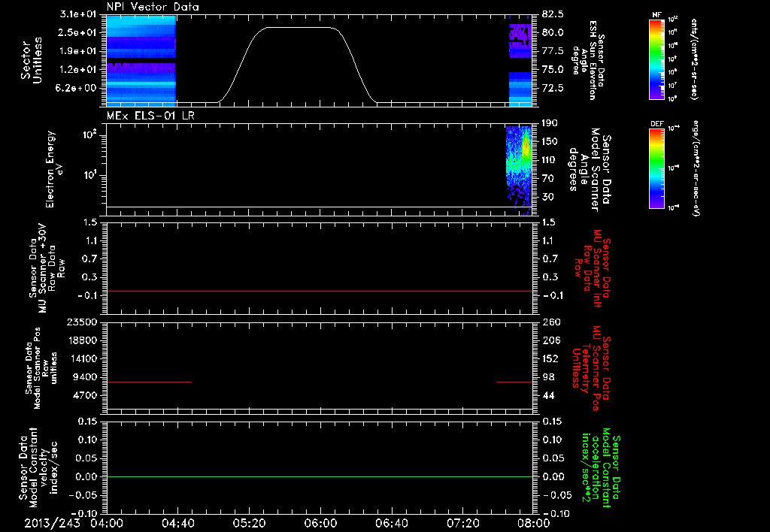Click the 'Sector Unitless' y-axis label

click(32, 60)
